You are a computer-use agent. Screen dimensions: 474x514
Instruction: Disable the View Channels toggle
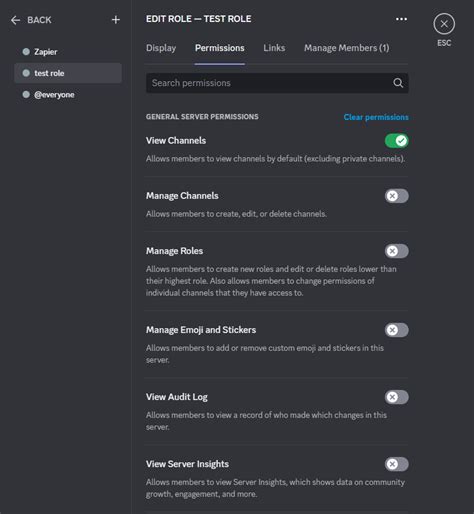tap(396, 141)
